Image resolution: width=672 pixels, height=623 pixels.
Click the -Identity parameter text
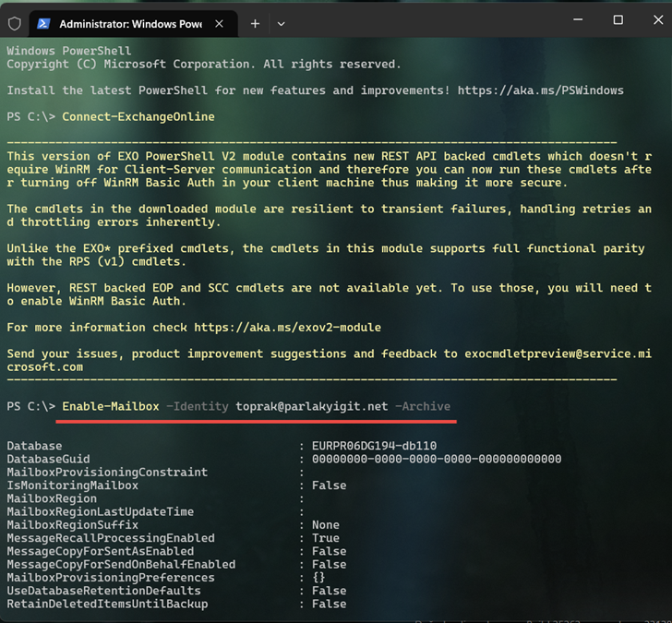click(198, 406)
